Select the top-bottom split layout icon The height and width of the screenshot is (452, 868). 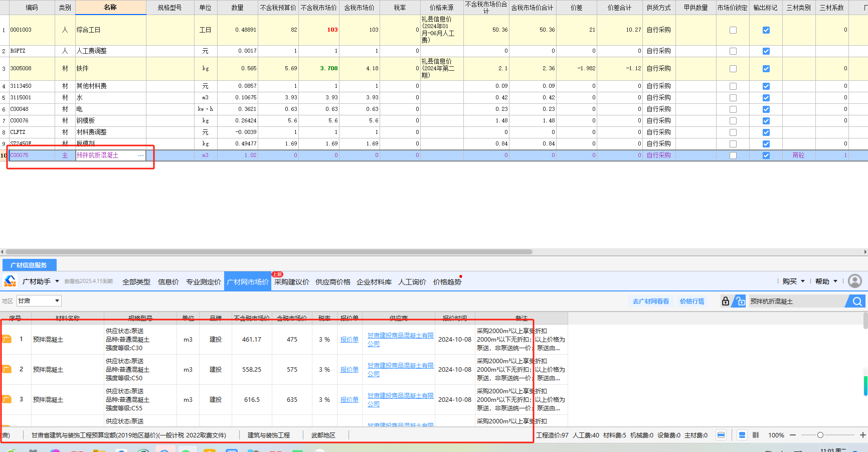(742, 435)
